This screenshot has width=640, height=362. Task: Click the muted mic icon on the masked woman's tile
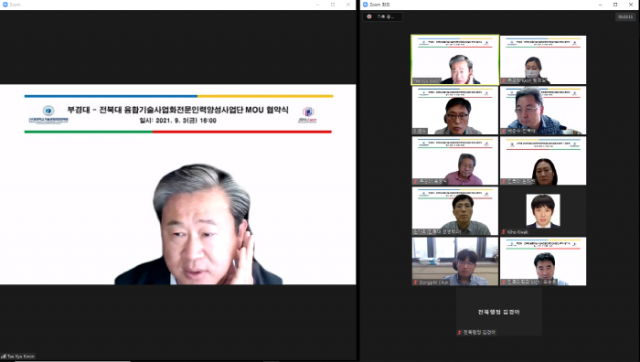point(504,81)
